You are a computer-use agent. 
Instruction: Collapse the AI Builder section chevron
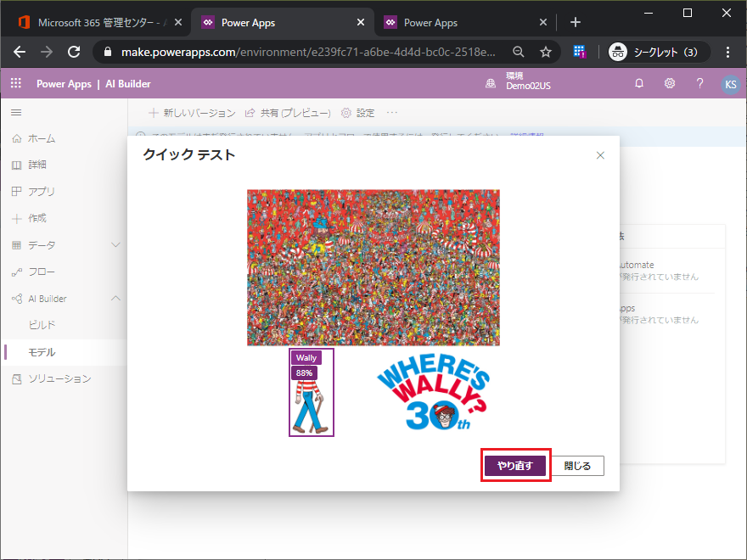pos(115,299)
